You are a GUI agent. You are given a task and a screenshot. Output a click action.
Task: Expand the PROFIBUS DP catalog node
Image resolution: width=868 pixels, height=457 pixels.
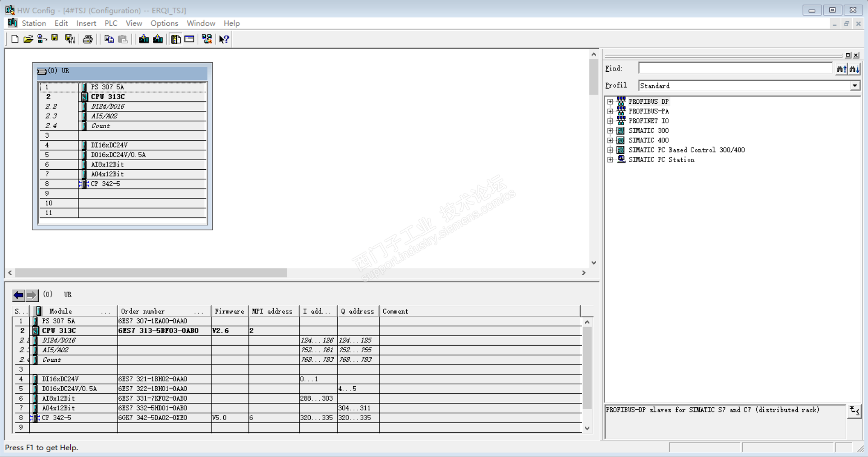coord(610,102)
